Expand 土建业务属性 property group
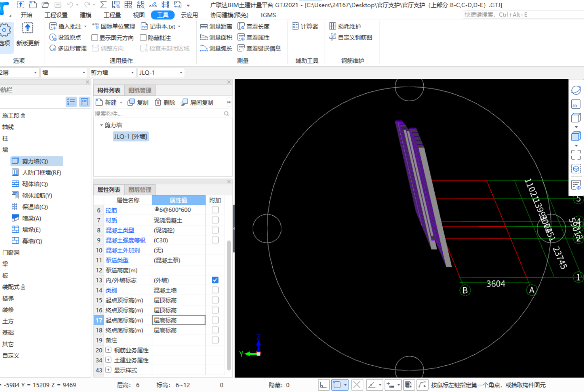The height and width of the screenshot is (392, 584). [108, 360]
